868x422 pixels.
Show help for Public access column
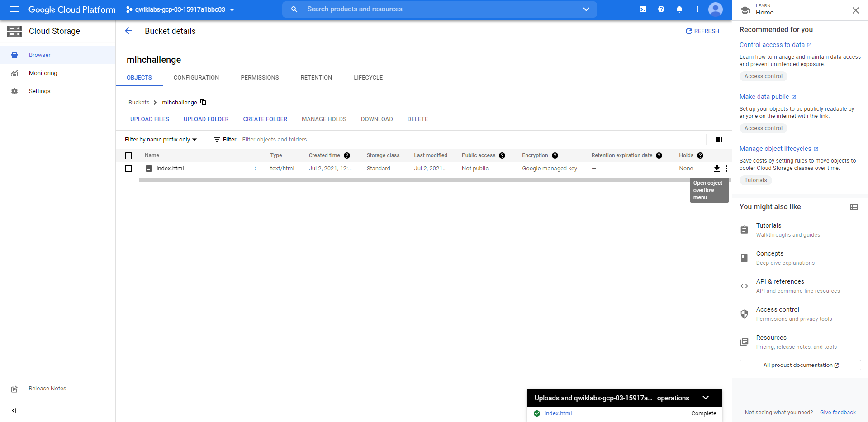[x=502, y=155]
